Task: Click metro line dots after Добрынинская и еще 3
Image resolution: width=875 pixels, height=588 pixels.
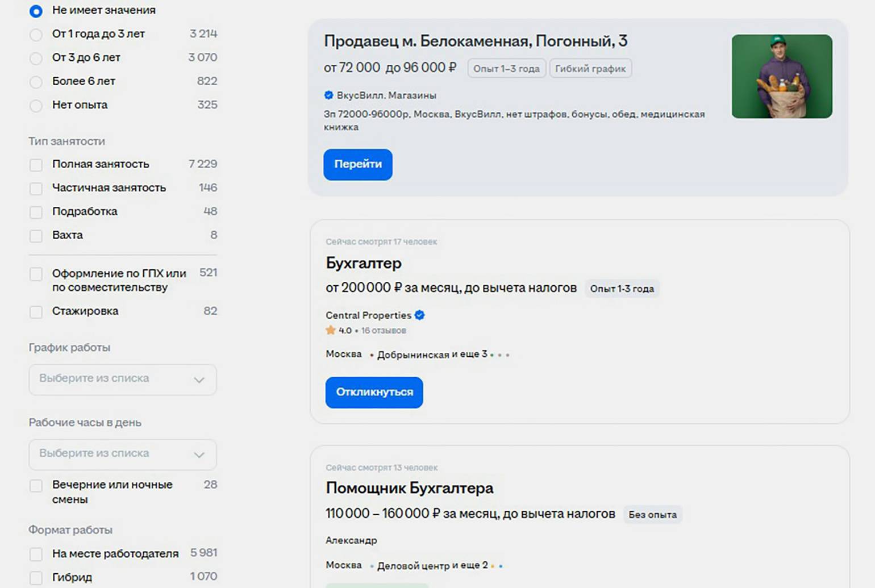Action: tap(499, 355)
